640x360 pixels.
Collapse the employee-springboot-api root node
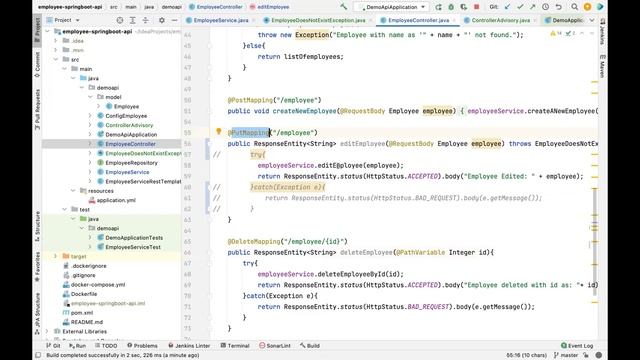click(47, 31)
